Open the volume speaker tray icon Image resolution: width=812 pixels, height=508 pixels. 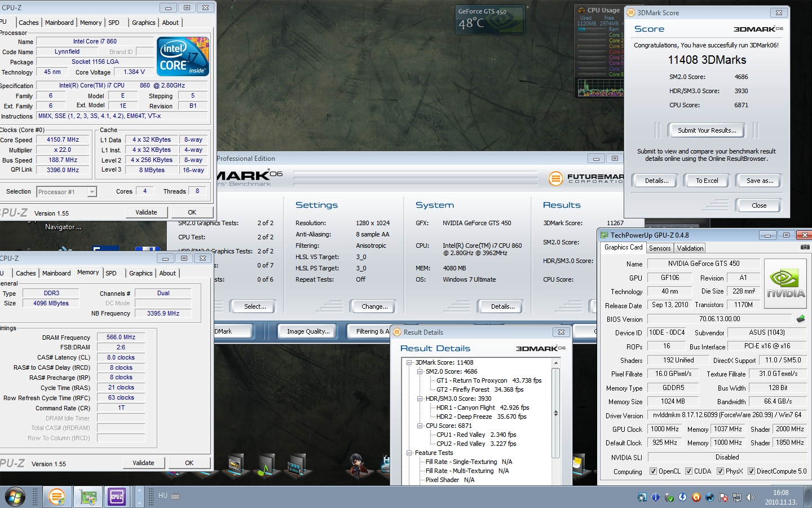(750, 497)
